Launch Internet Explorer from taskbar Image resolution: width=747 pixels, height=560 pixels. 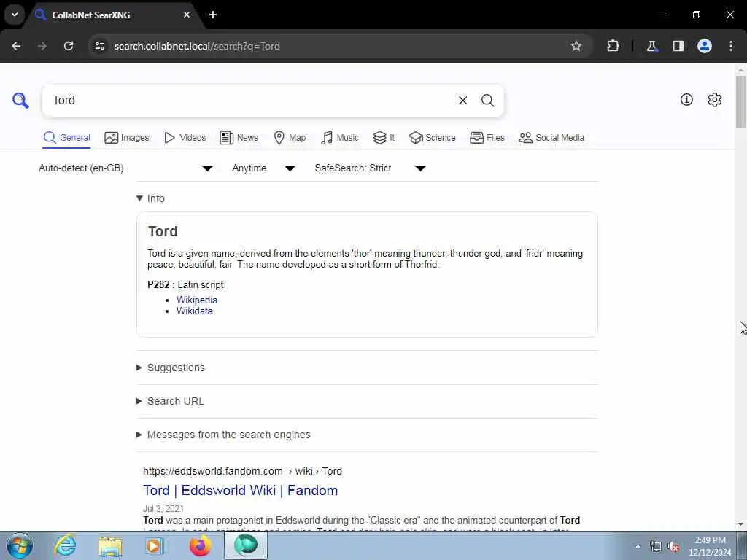coord(65,545)
